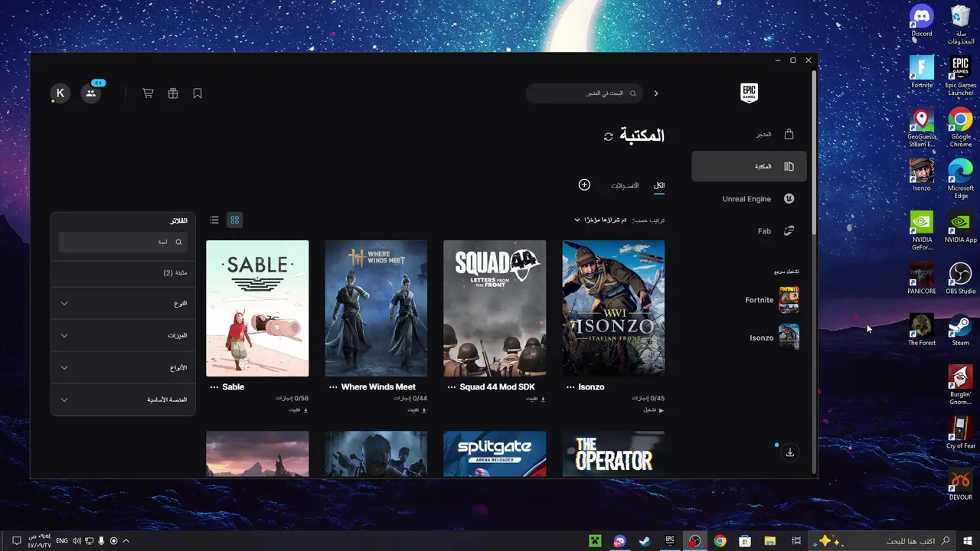Open Minecraft from the taskbar
Viewport: 980px width, 551px height.
pyautogui.click(x=595, y=541)
